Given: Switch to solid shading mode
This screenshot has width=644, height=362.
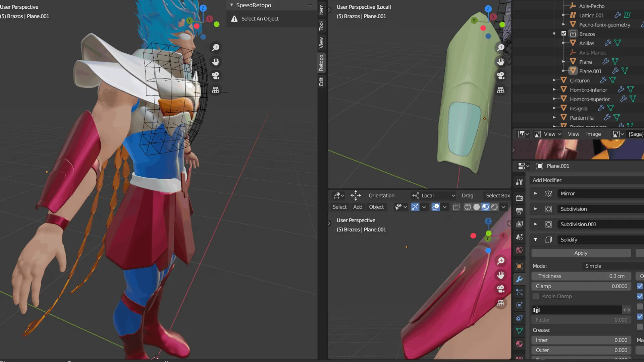Looking at the screenshot, I should point(476,207).
